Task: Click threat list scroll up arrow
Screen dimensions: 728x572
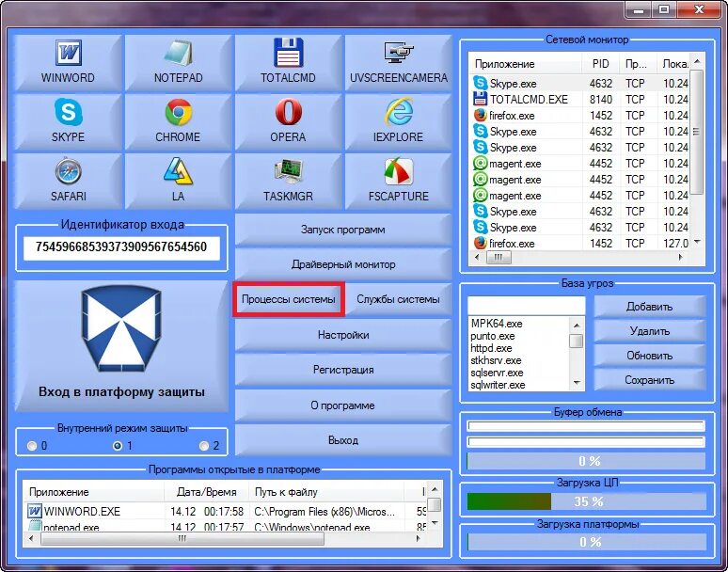Action: [x=577, y=326]
